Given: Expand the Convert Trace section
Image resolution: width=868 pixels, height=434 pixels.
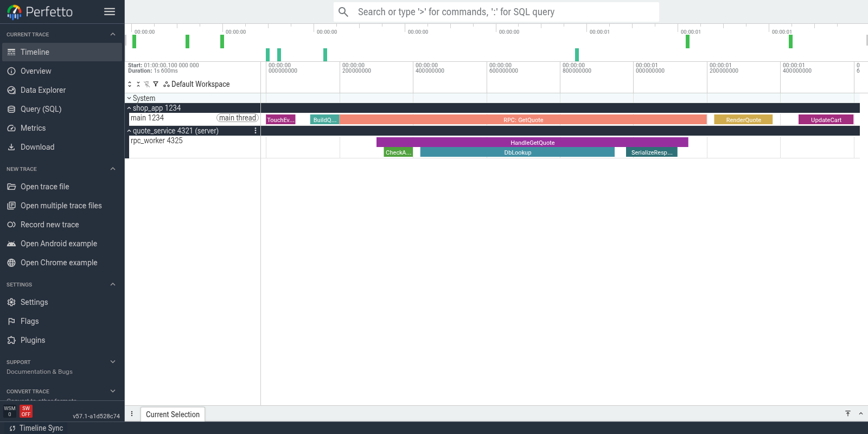Looking at the screenshot, I should click(113, 391).
